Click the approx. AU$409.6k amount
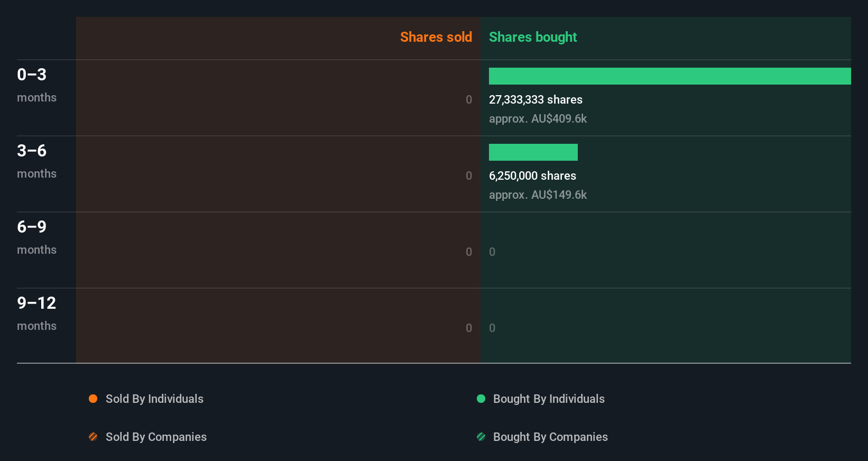Image resolution: width=868 pixels, height=461 pixels. point(538,118)
